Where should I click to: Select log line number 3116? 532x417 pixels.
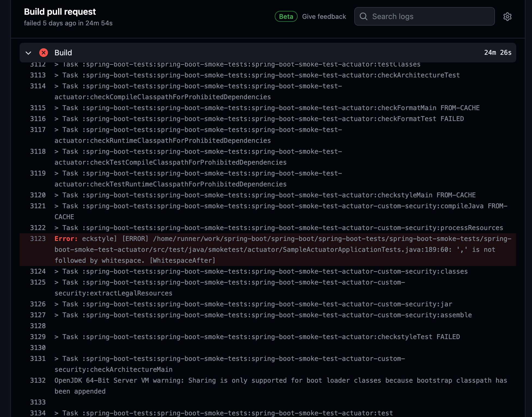point(38,119)
